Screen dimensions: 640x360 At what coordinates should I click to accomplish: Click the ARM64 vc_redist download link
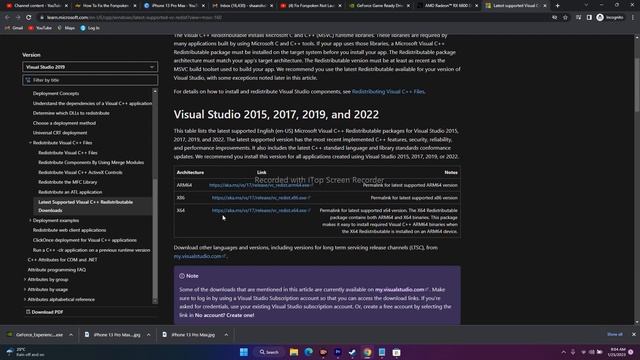(261, 185)
